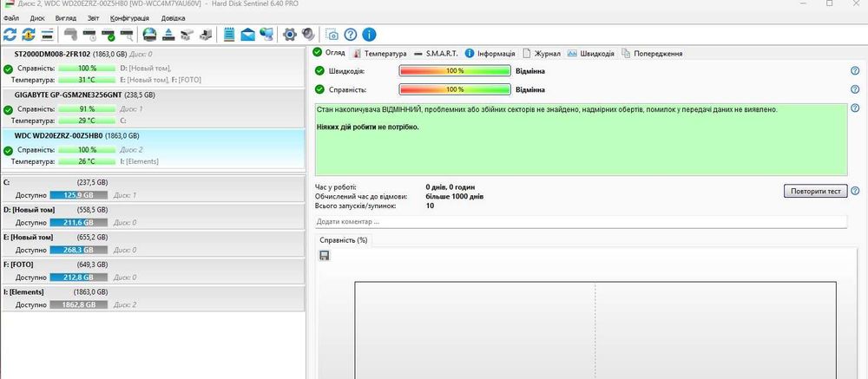Select the C: volume entry
868x379 pixels.
point(154,188)
